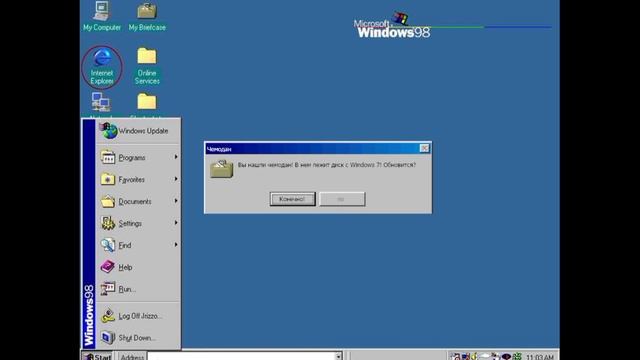Click the dialog message mentioning Windows 7
The image size is (640, 360).
point(327,165)
